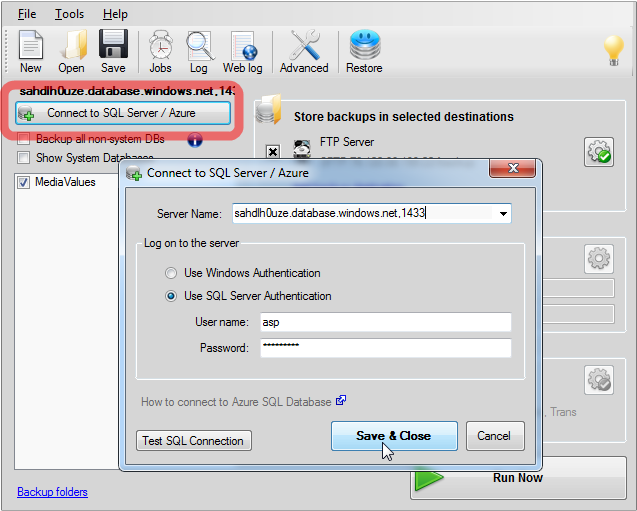Image resolution: width=637 pixels, height=511 pixels.
Task: Enable Backup all non-system DBs checkbox
Action: click(x=24, y=139)
